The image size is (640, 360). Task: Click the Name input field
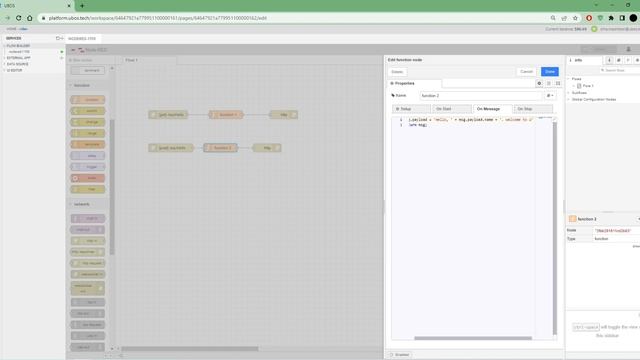[x=480, y=96]
